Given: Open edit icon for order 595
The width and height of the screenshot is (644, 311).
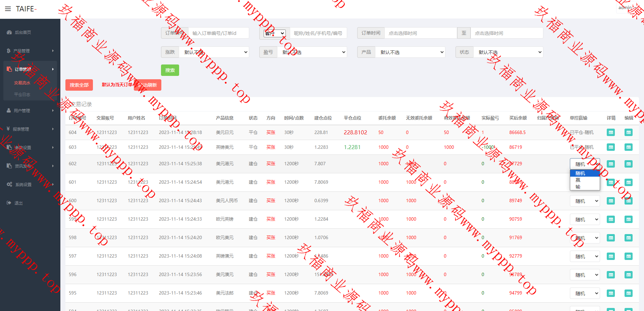Looking at the screenshot, I should pos(629,293).
